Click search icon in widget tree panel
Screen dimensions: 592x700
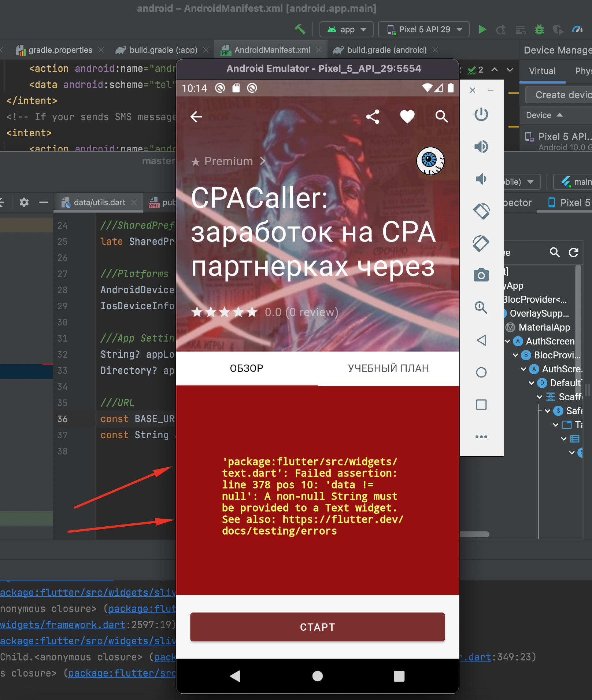tap(555, 253)
